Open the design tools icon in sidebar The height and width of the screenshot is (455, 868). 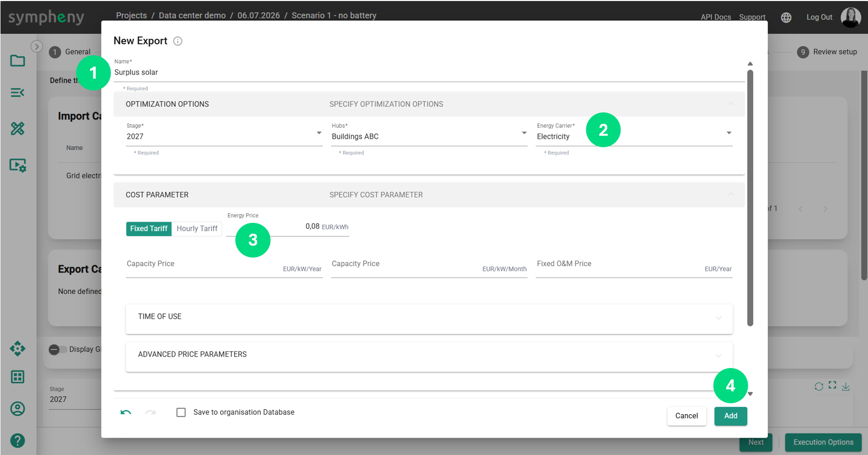(x=17, y=129)
